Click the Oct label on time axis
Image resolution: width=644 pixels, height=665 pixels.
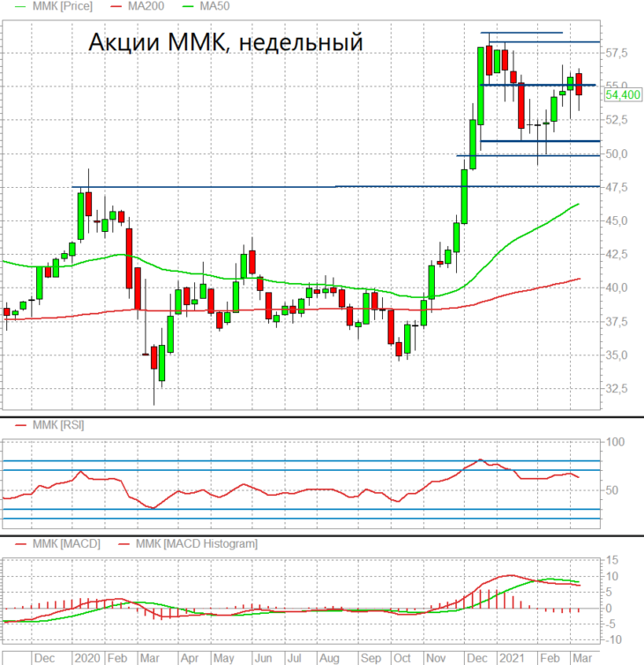point(401,658)
